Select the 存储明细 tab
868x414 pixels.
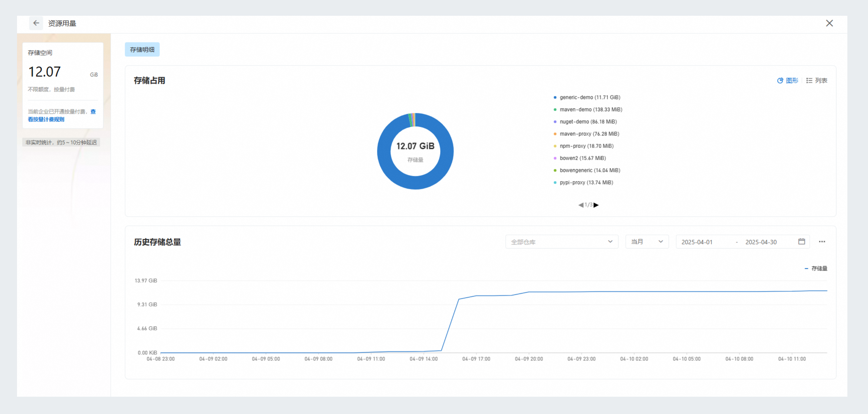point(142,49)
